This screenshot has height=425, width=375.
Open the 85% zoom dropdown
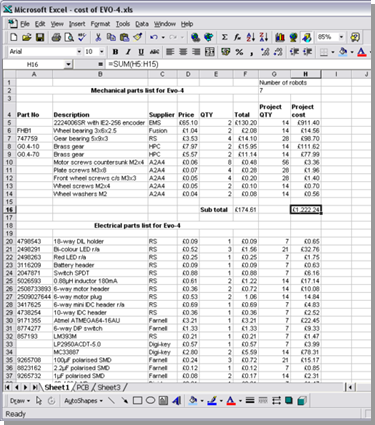tap(341, 37)
